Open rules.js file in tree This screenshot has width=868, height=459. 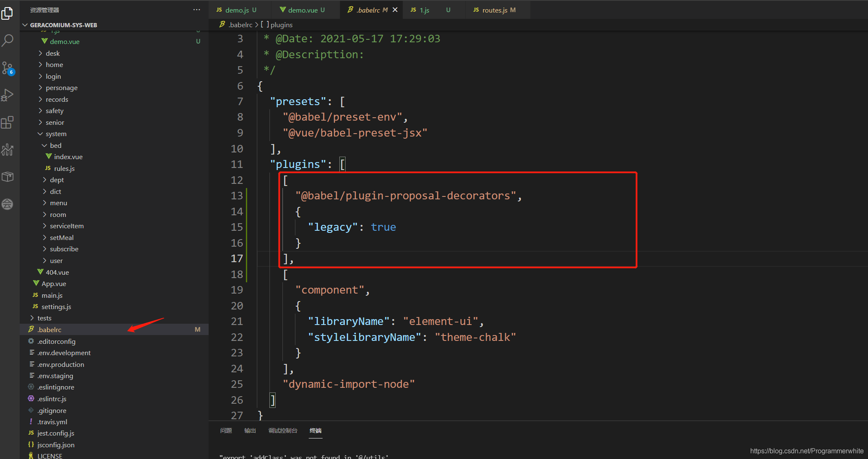click(x=114, y=168)
